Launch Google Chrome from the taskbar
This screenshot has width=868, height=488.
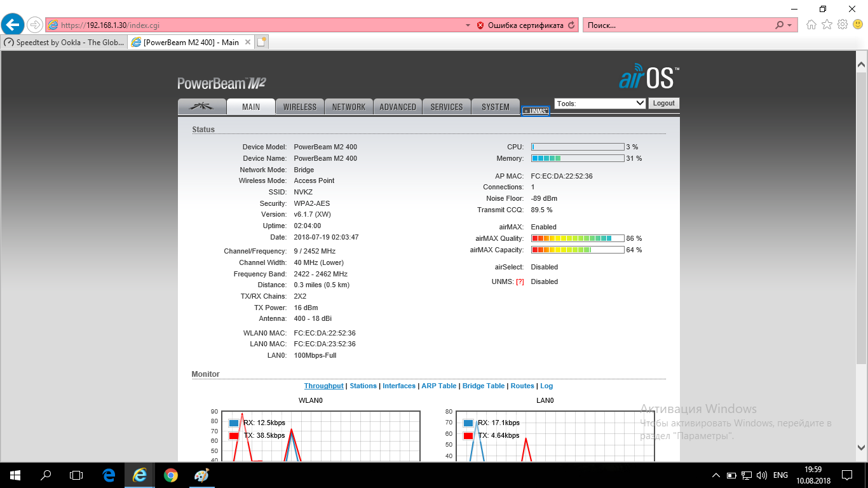point(170,475)
